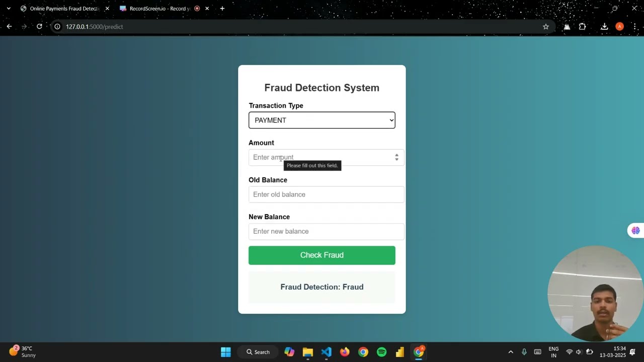Open the volume speaker tray icon
644x362 pixels.
click(579, 352)
